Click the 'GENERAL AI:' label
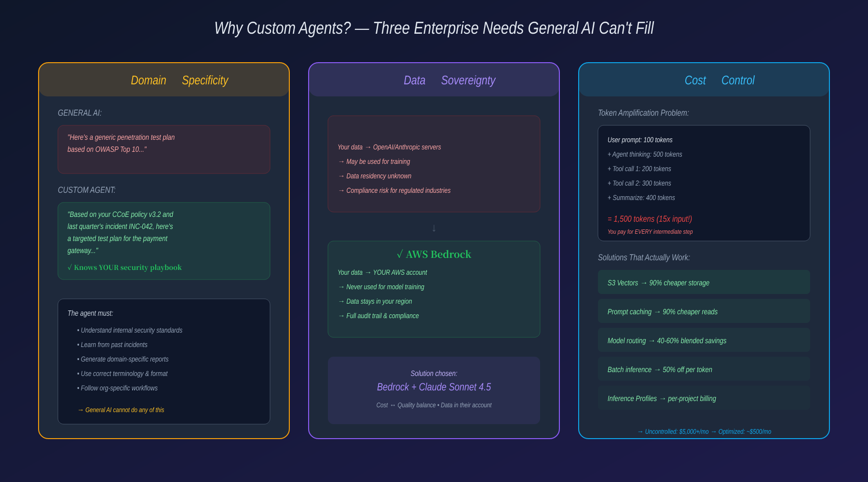 80,113
